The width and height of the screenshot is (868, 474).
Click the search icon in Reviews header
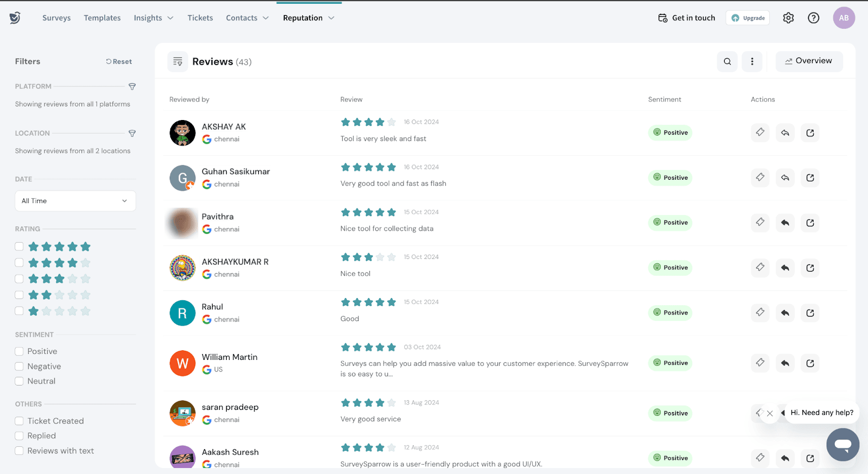pyautogui.click(x=727, y=62)
